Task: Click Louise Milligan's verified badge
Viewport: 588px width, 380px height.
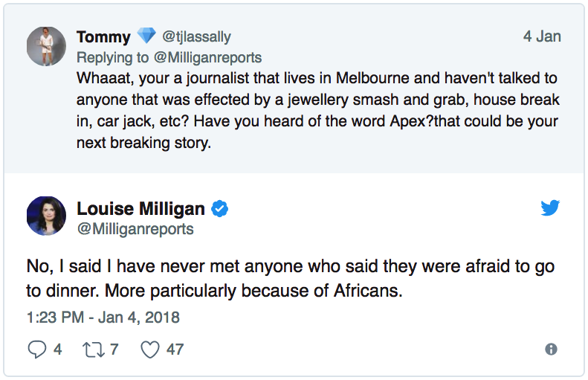Action: (219, 210)
